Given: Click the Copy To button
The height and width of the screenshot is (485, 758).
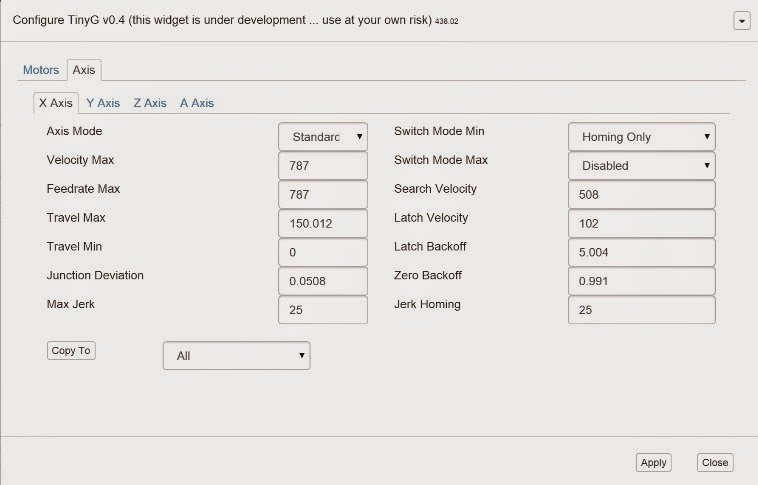Looking at the screenshot, I should [x=71, y=351].
